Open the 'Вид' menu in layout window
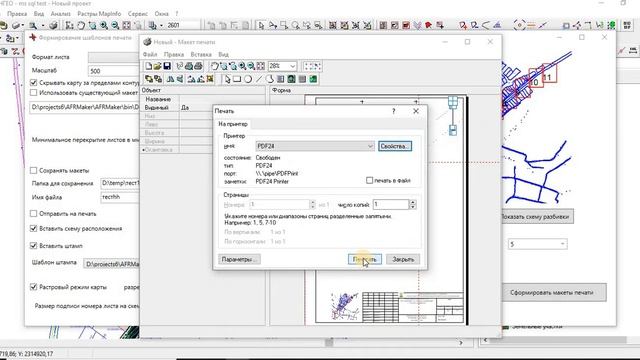The image size is (640, 360). (x=223, y=54)
